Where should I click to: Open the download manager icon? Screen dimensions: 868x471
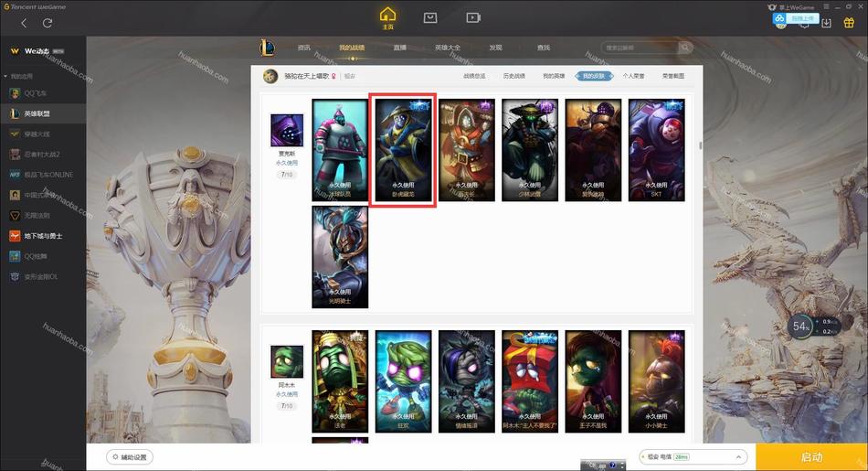827,23
